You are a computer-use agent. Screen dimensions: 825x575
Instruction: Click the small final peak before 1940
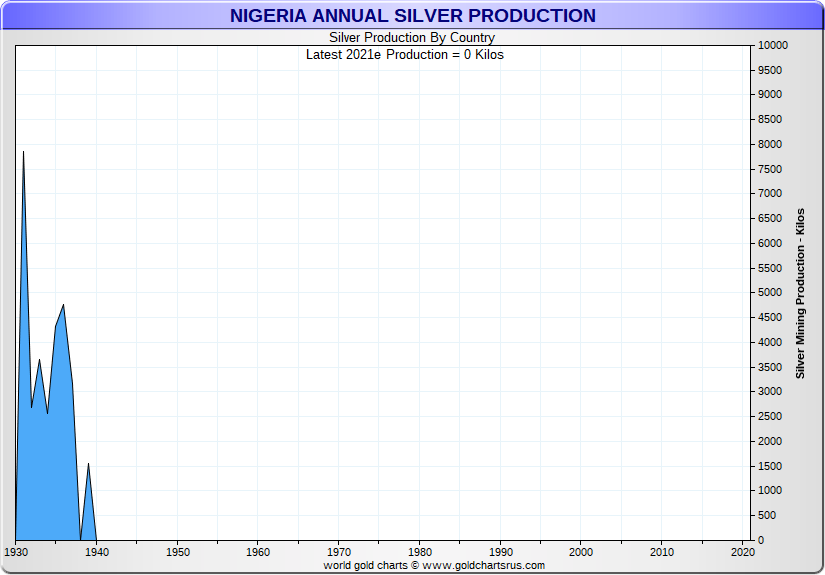coord(88,465)
